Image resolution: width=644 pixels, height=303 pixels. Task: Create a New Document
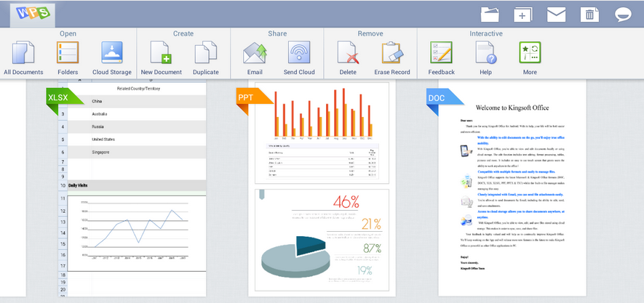tap(161, 52)
